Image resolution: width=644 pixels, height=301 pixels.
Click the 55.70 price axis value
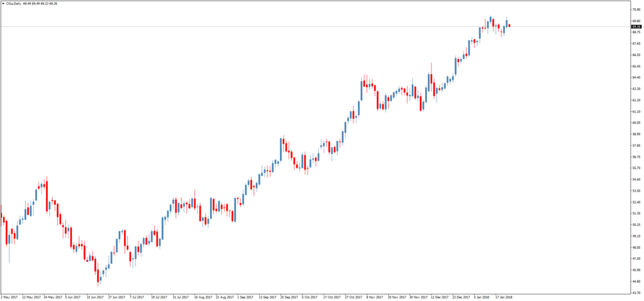pyautogui.click(x=636, y=168)
